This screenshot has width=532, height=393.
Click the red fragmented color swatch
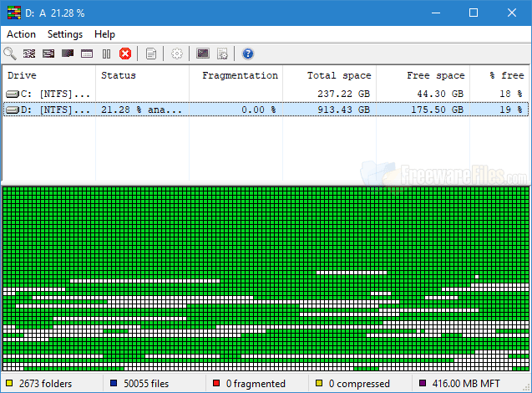[216, 383]
